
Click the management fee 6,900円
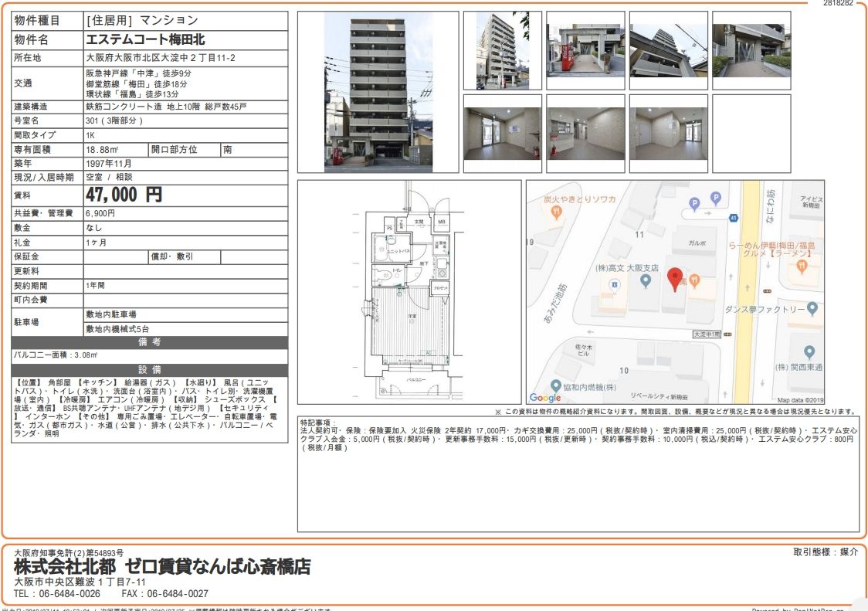tap(100, 213)
